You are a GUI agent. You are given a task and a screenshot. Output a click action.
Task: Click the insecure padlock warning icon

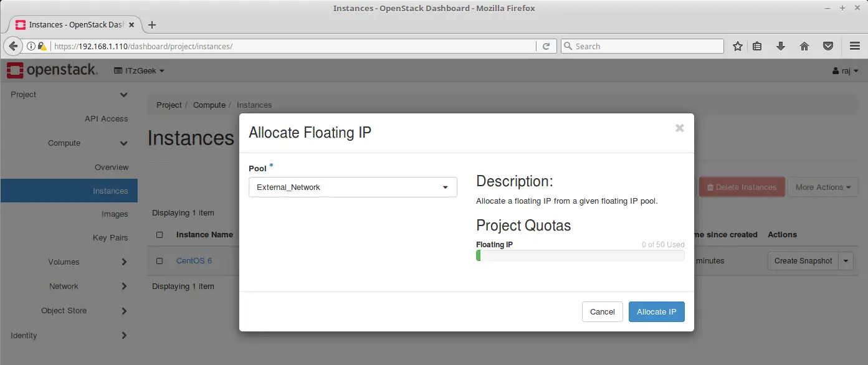(x=42, y=46)
